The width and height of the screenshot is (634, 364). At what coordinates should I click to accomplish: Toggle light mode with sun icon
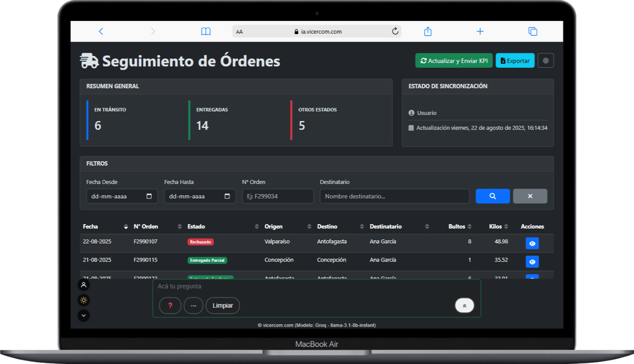tap(84, 300)
